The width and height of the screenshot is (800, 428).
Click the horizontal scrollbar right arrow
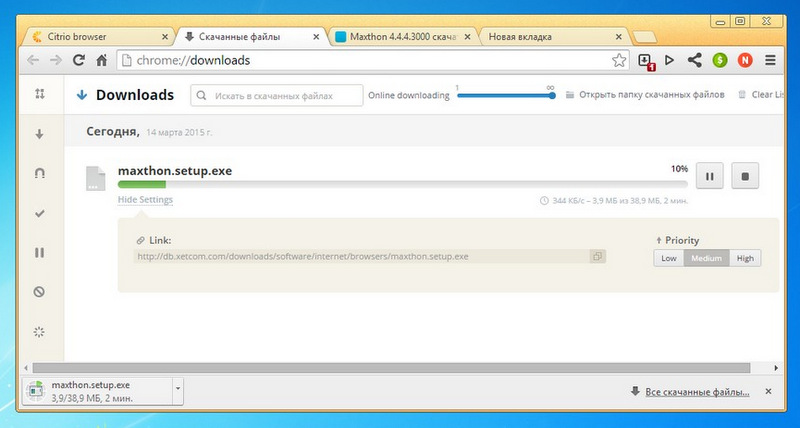tap(776, 368)
